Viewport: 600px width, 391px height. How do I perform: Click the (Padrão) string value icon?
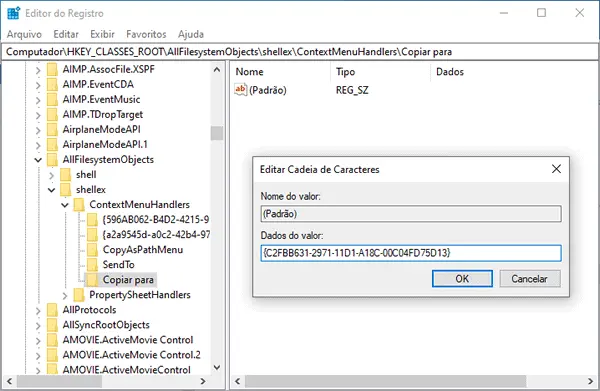[x=240, y=90]
